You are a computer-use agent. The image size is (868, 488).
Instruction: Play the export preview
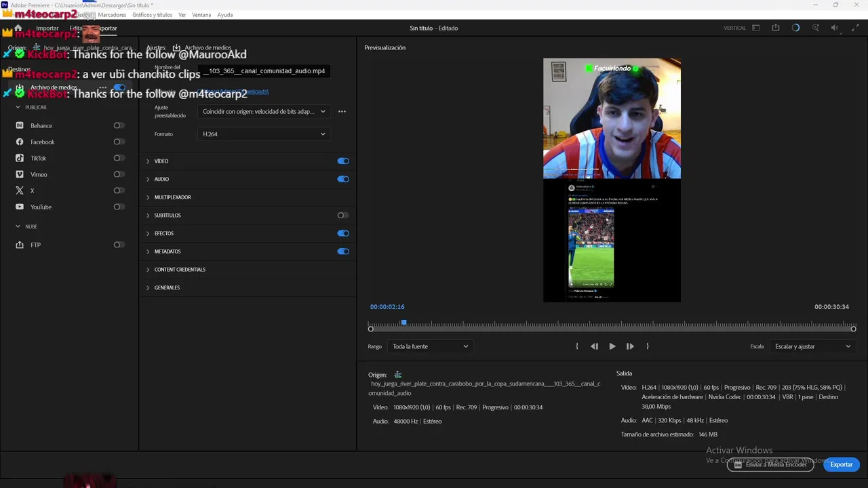[612, 346]
